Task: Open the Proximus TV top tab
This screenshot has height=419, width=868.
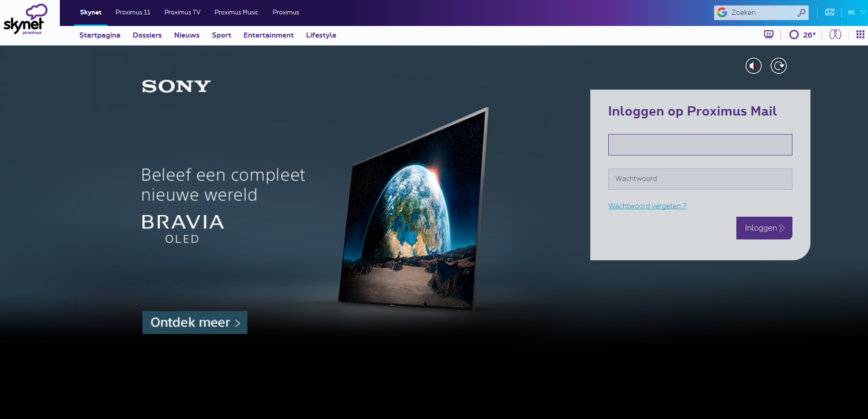Action: point(182,13)
